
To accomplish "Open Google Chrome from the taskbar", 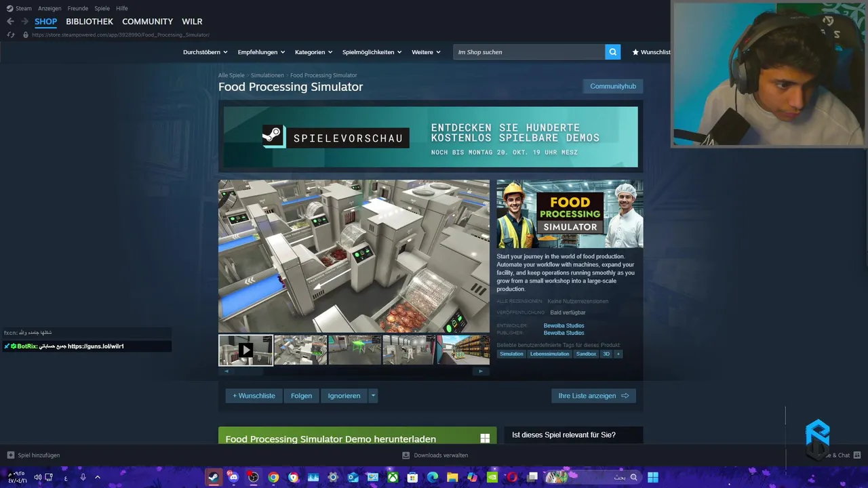I will (273, 477).
